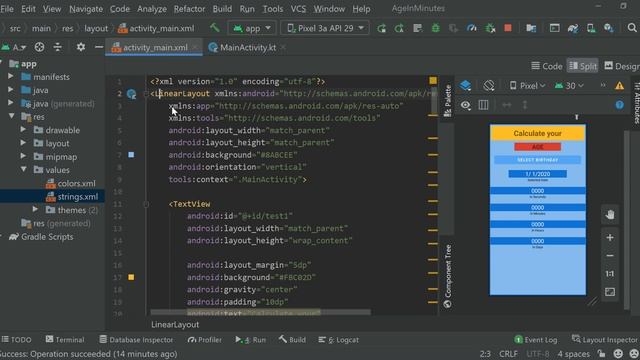Select the pan hand tool in preview
640x360 pixels.
[610, 215]
